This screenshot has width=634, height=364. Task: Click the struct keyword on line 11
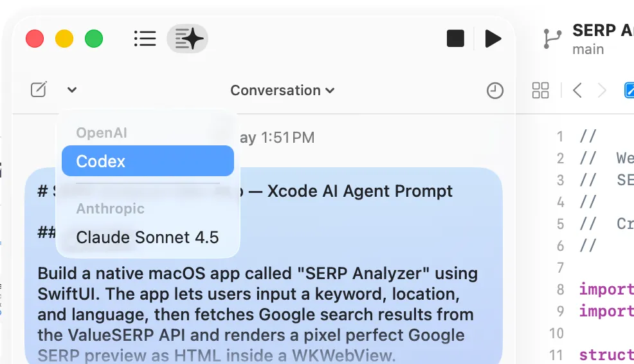pyautogui.click(x=606, y=355)
